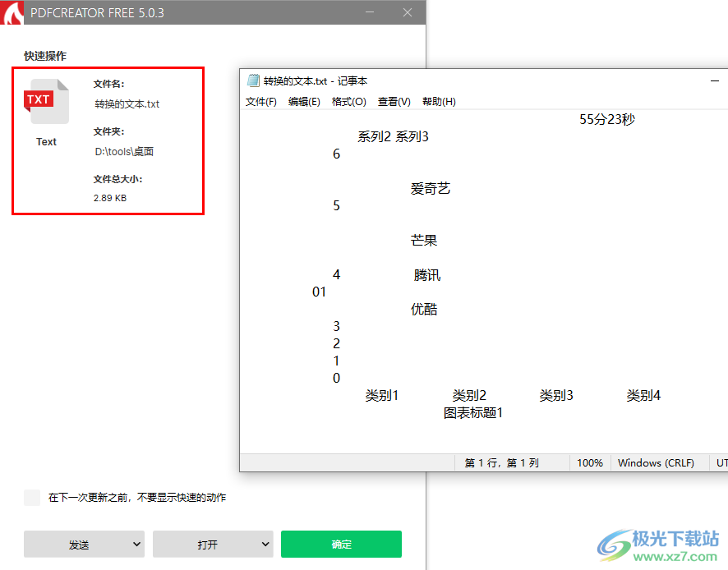Screen dimensions: 728x570
Task: Click 类别4 in Notepad text
Action: pyautogui.click(x=643, y=396)
